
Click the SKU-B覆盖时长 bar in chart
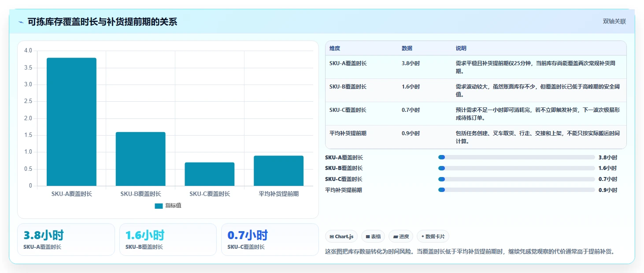(x=141, y=159)
